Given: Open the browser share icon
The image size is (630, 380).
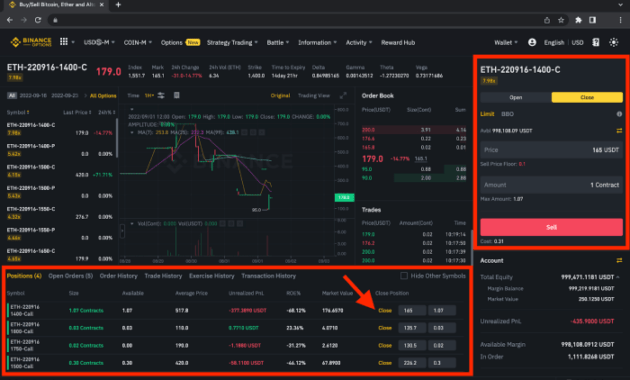Looking at the screenshot, I should [547, 20].
